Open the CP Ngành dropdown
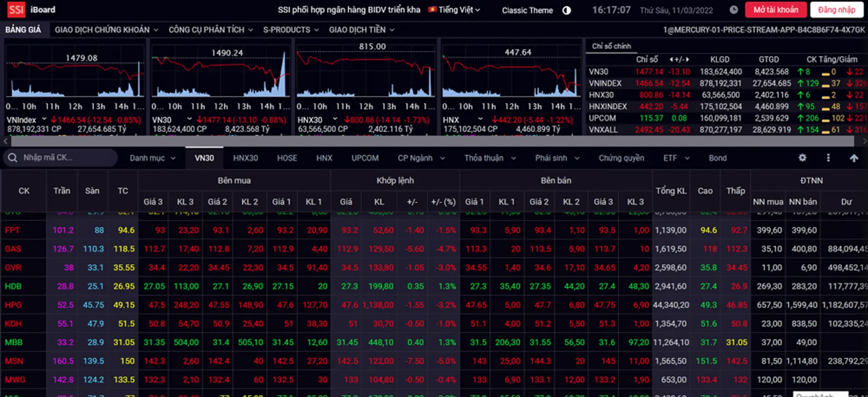Image resolution: width=868 pixels, height=397 pixels. click(421, 158)
